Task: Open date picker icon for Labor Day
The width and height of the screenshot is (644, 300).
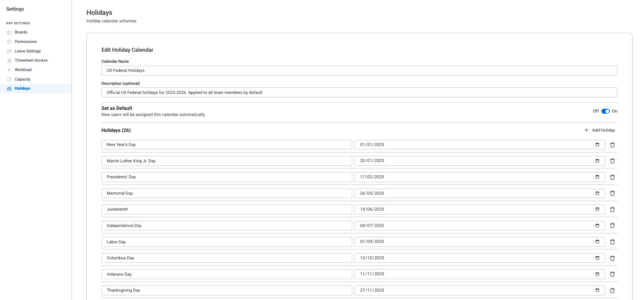Action: coord(597,242)
